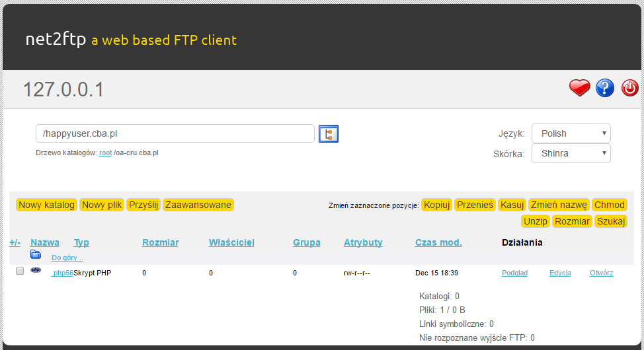Image resolution: width=644 pixels, height=350 pixels.
Task: Click the Edycja edit link
Action: click(560, 273)
